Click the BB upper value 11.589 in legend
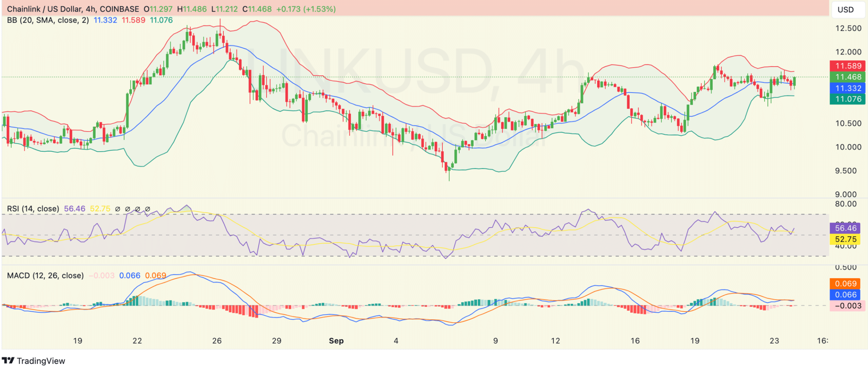Screen dimensions: 868x367 [133, 20]
